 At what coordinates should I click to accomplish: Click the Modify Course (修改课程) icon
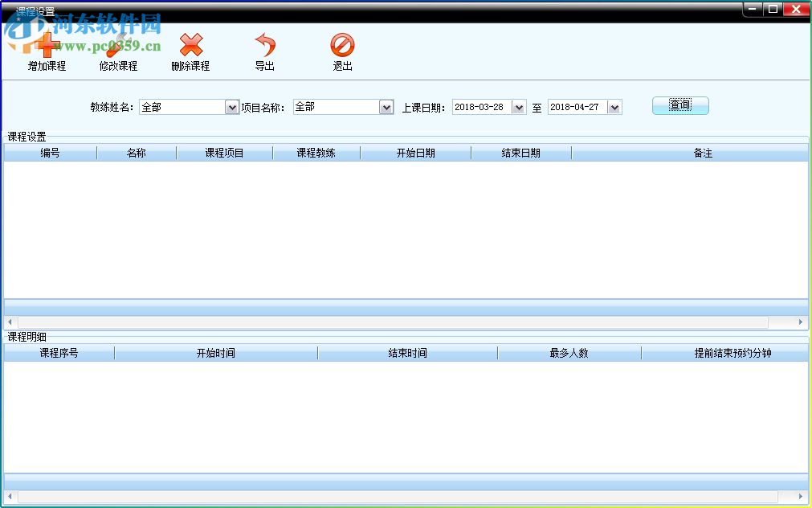coord(118,45)
